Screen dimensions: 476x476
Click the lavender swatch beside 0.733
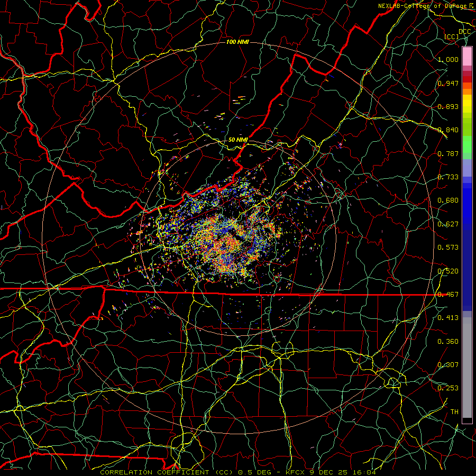point(467,168)
